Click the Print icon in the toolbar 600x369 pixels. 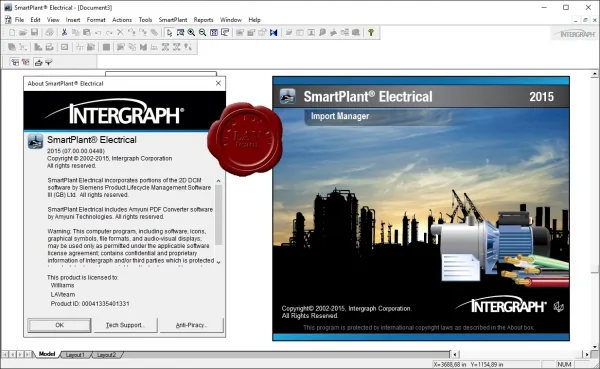(49, 33)
